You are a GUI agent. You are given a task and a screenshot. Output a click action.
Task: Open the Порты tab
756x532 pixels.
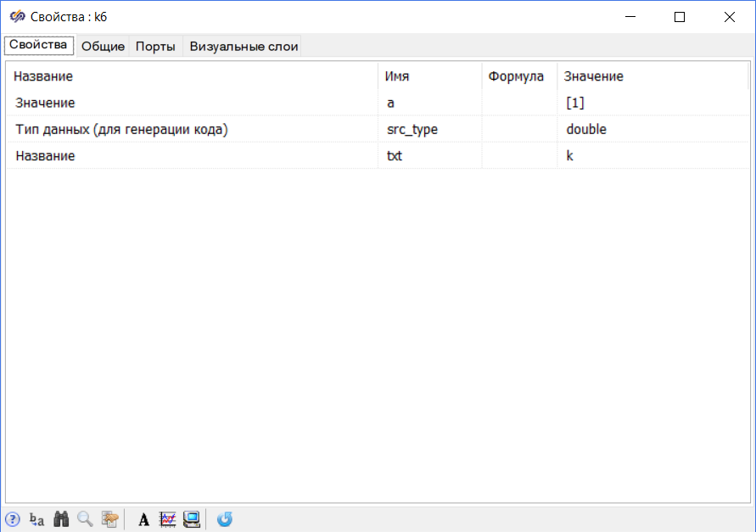(155, 47)
